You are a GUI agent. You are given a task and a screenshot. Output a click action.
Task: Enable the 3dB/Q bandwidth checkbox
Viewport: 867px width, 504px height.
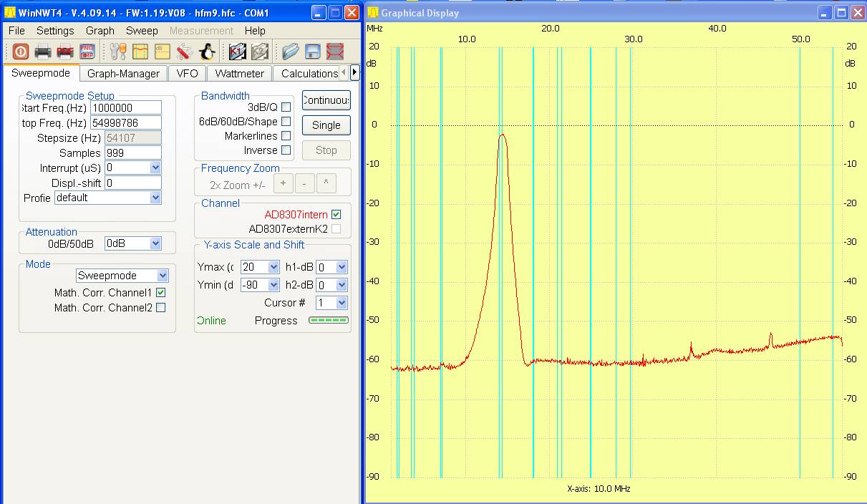tap(286, 107)
